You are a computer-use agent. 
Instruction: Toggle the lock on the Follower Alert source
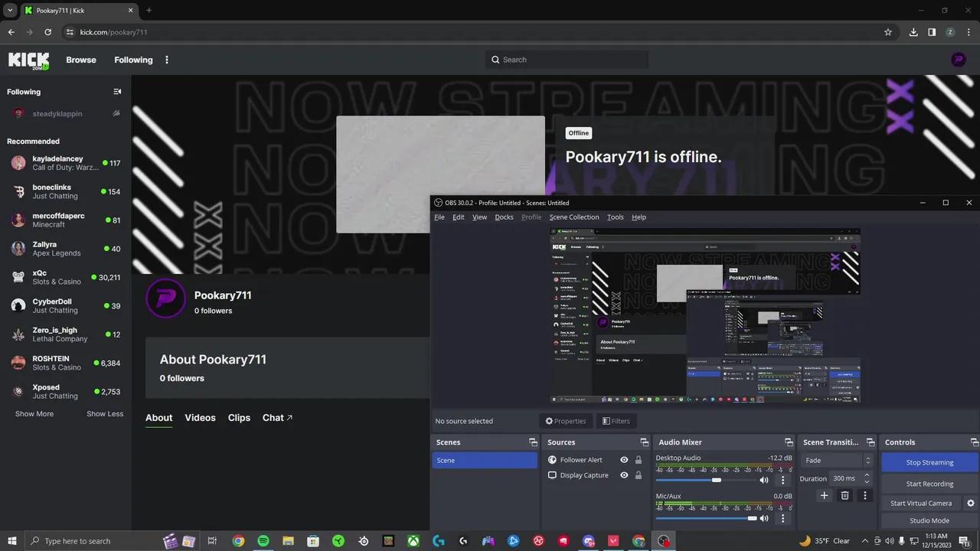click(x=639, y=460)
